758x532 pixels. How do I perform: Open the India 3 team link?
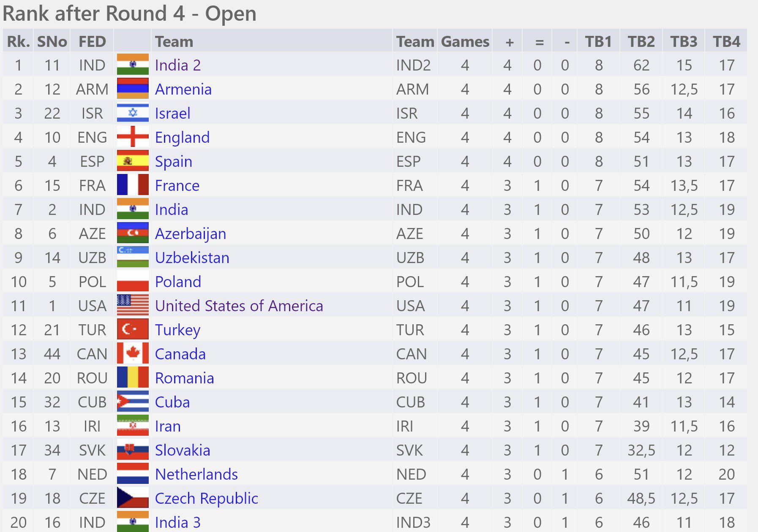click(178, 522)
